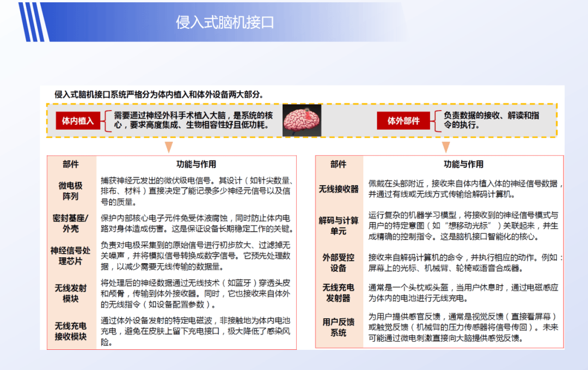The height and width of the screenshot is (370, 588).
Task: Click the text 负责数据的接收、解读和指令的执行
Action: [x=491, y=120]
